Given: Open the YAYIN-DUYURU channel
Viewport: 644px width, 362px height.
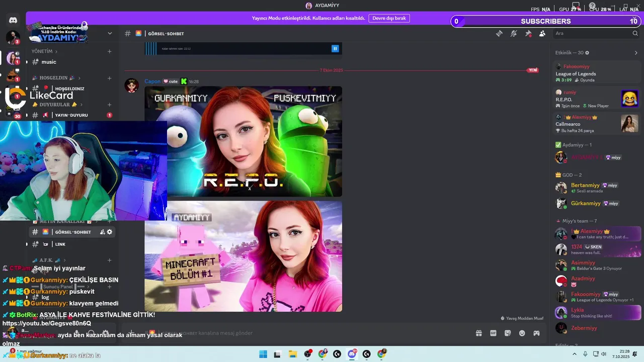Looking at the screenshot, I should pyautogui.click(x=72, y=115).
